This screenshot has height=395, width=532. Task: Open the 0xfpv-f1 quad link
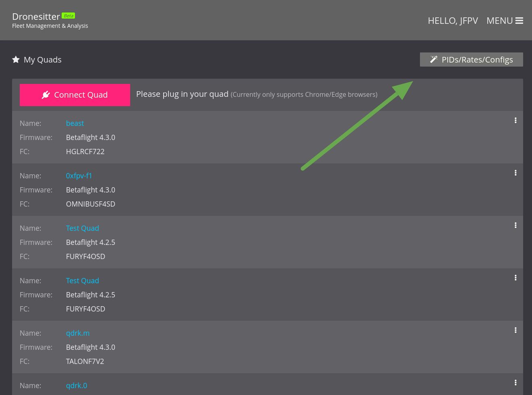tap(79, 176)
